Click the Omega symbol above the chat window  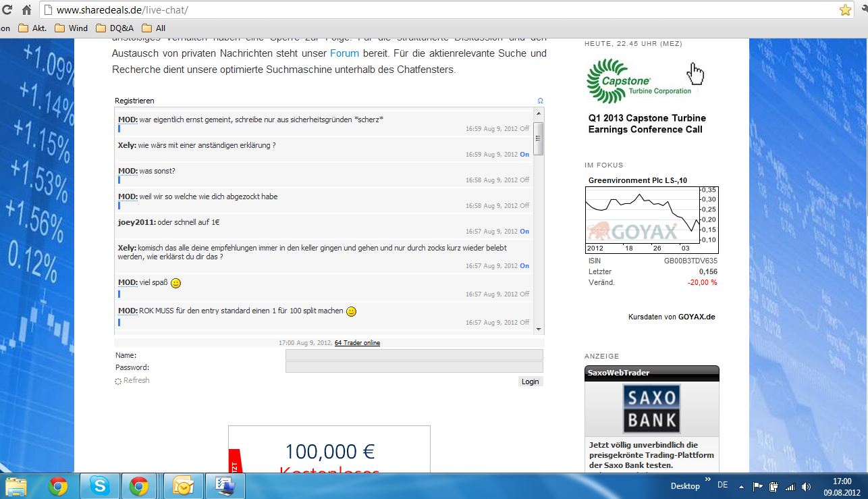539,100
